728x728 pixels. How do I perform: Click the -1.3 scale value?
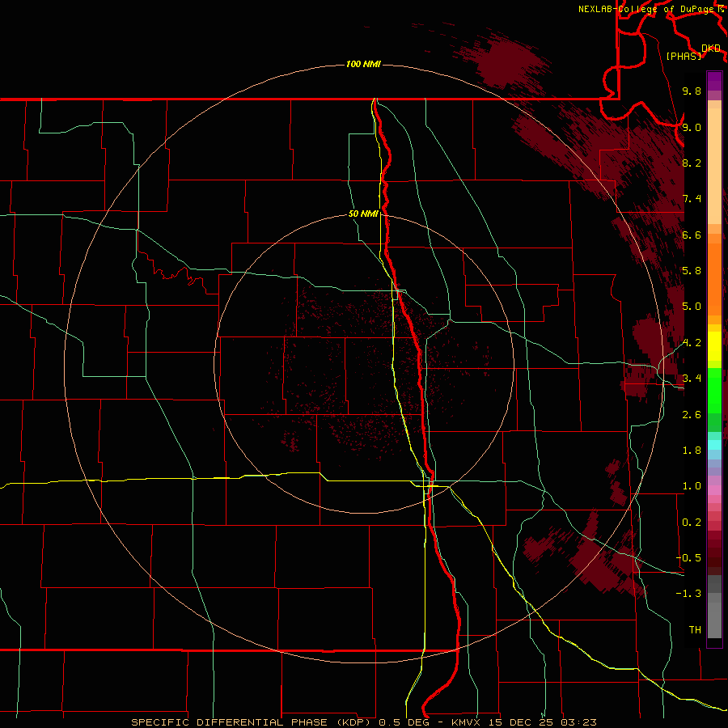coord(688,594)
